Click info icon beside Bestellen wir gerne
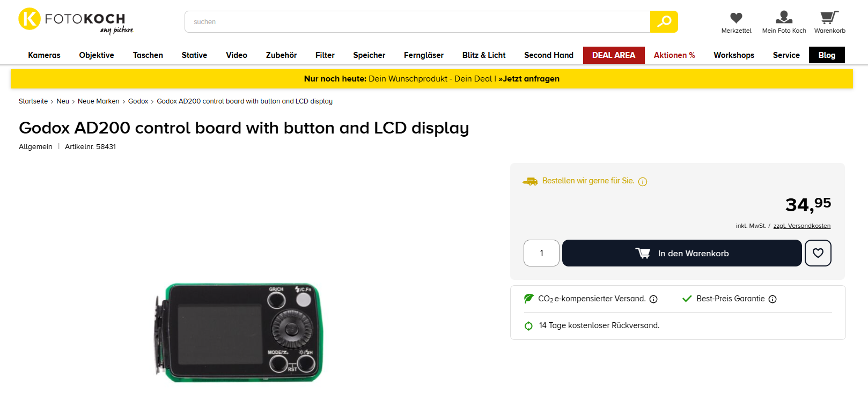868x393 pixels. tap(643, 182)
